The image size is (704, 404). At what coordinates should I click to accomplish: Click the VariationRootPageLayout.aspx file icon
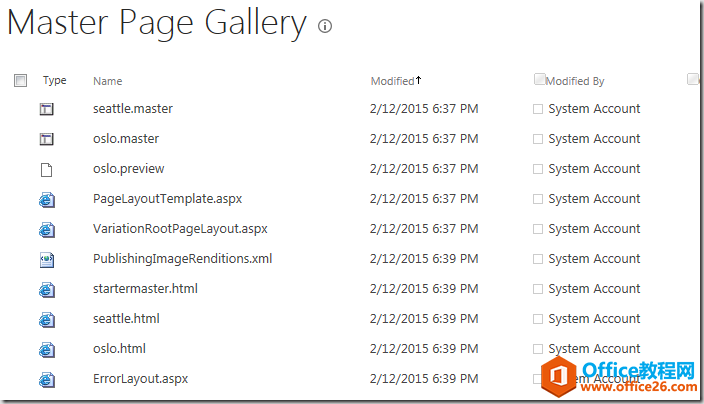pyautogui.click(x=46, y=229)
